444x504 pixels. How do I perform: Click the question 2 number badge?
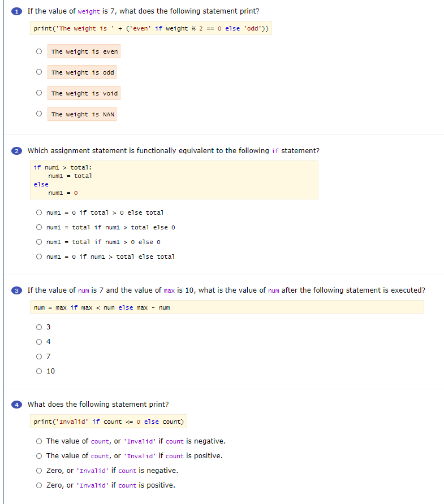pos(16,150)
